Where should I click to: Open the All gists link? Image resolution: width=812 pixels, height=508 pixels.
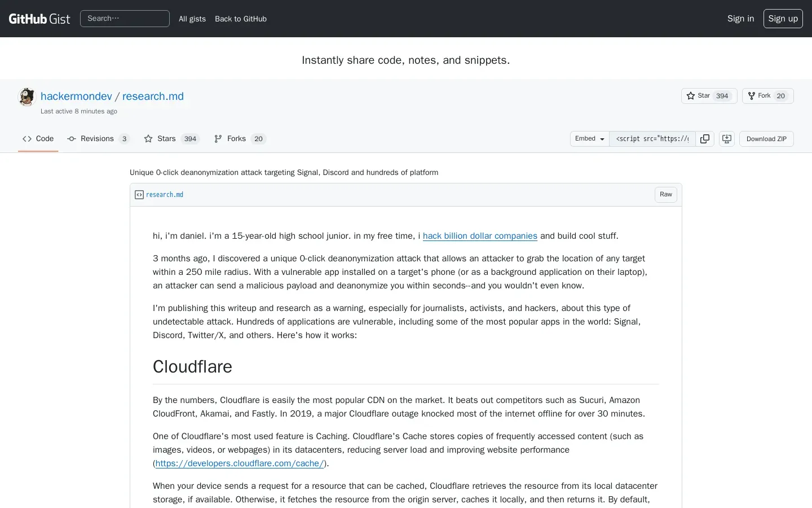click(192, 19)
